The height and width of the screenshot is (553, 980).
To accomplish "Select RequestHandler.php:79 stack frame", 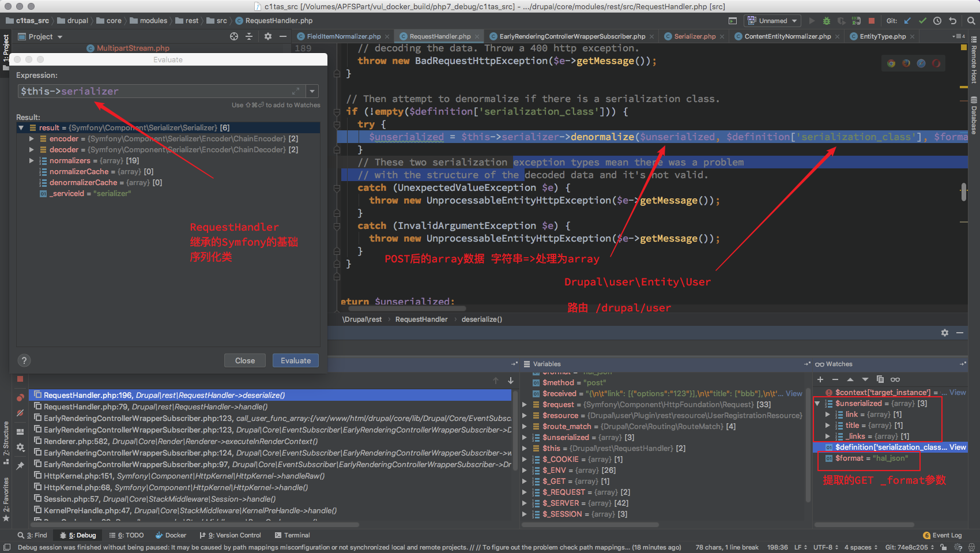I will tap(86, 407).
